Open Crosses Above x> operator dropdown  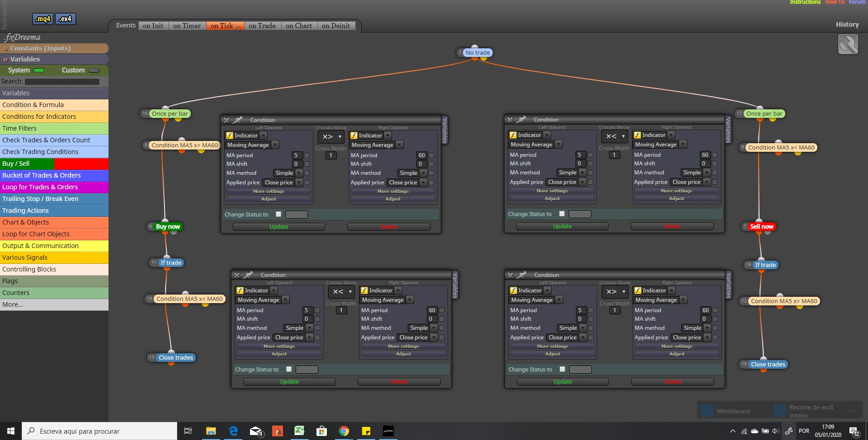(331, 136)
